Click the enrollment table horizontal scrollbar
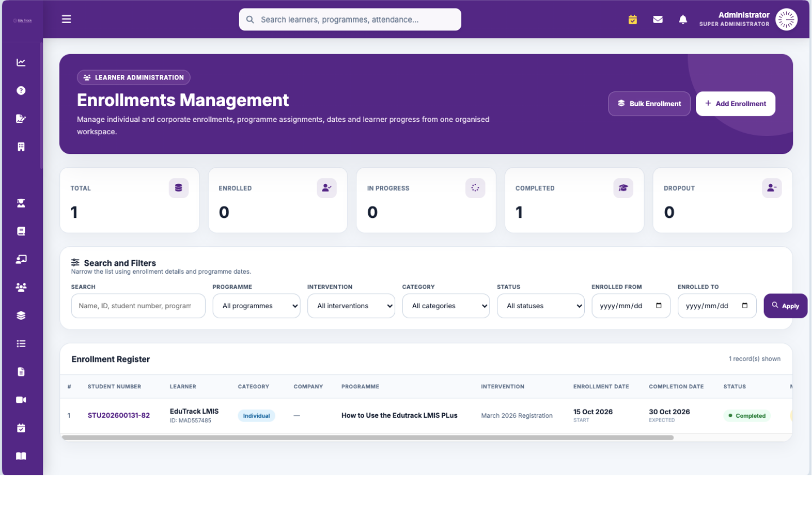This screenshot has height=508, width=812. (368, 438)
